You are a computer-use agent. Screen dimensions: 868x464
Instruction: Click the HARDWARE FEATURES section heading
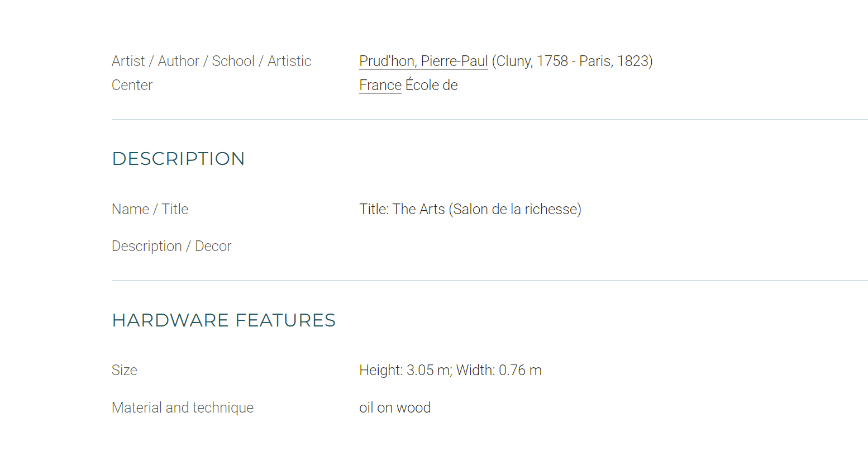pos(223,320)
